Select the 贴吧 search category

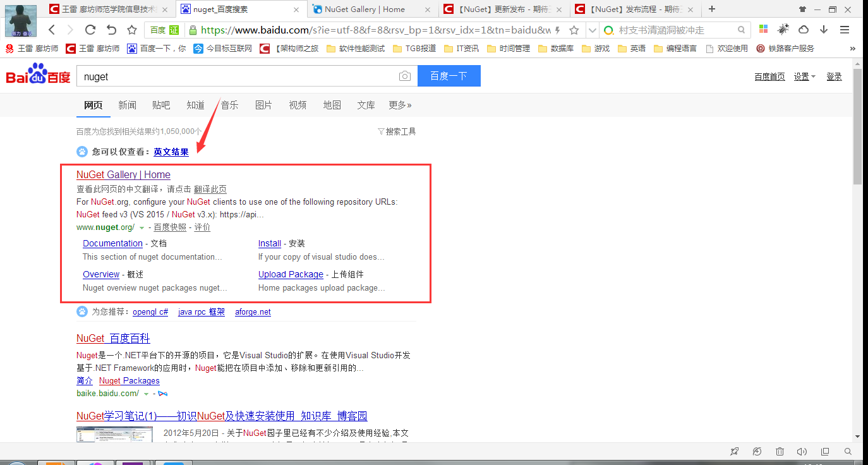pos(161,105)
